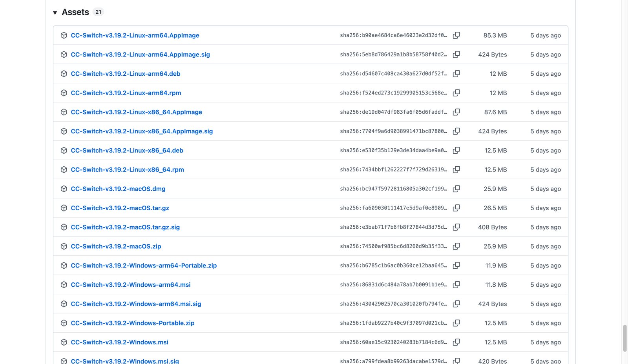Download Windows-arm64.msi.sig signature
The image size is (628, 364).
(x=136, y=304)
